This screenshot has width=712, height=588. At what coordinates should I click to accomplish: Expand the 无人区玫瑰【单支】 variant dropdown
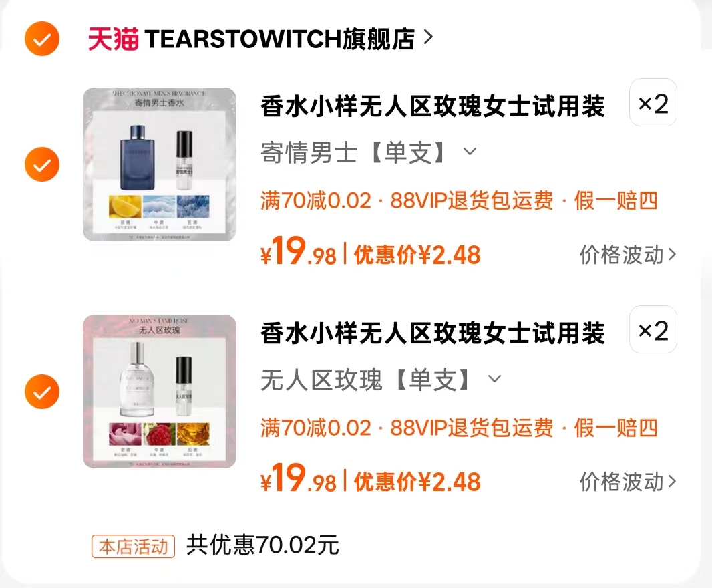pos(494,378)
